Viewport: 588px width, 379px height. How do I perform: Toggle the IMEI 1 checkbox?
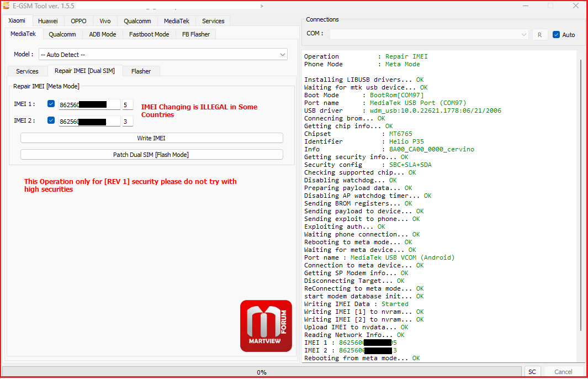tap(51, 104)
